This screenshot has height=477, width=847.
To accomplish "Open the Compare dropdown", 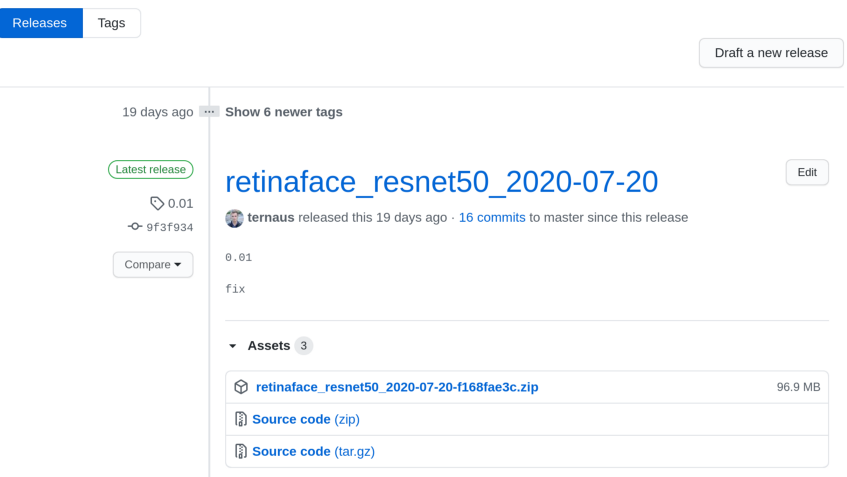I will [153, 265].
